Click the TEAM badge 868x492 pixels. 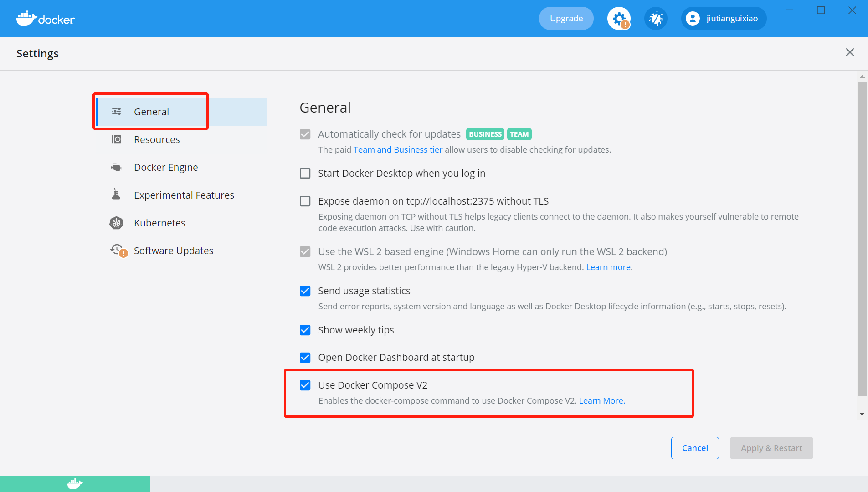(519, 134)
